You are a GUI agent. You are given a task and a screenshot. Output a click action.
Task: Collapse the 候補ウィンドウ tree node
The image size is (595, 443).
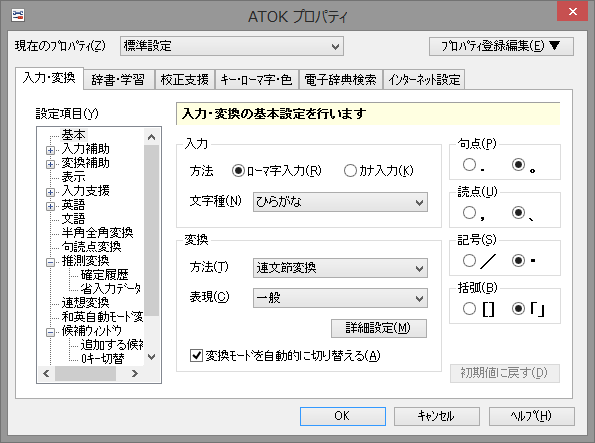[x=50, y=333]
